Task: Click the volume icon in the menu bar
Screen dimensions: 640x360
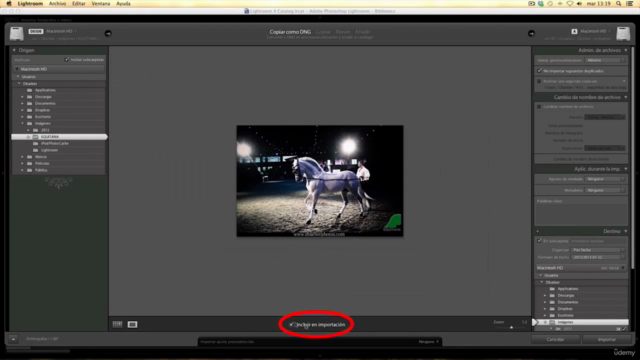Action: point(579,4)
